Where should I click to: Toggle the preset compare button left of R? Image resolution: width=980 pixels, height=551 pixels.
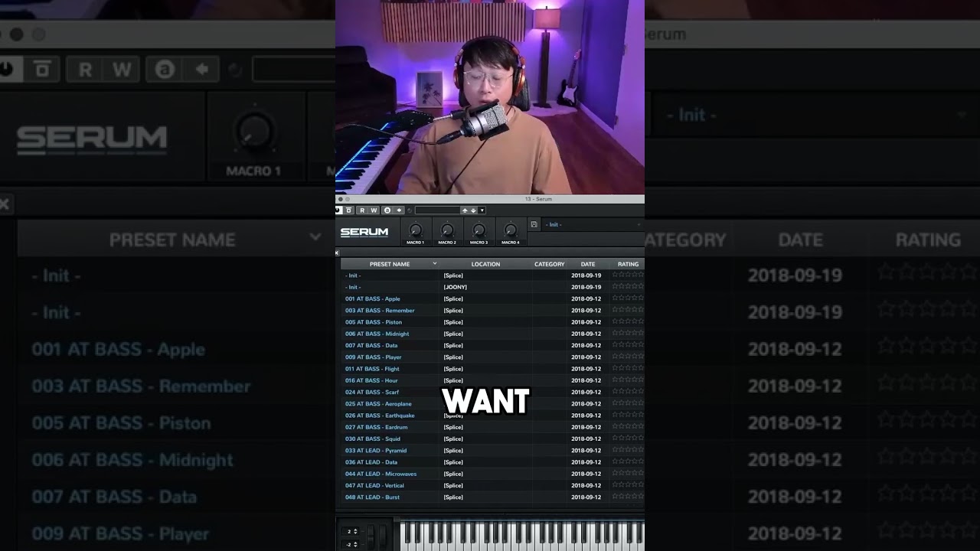(x=348, y=210)
